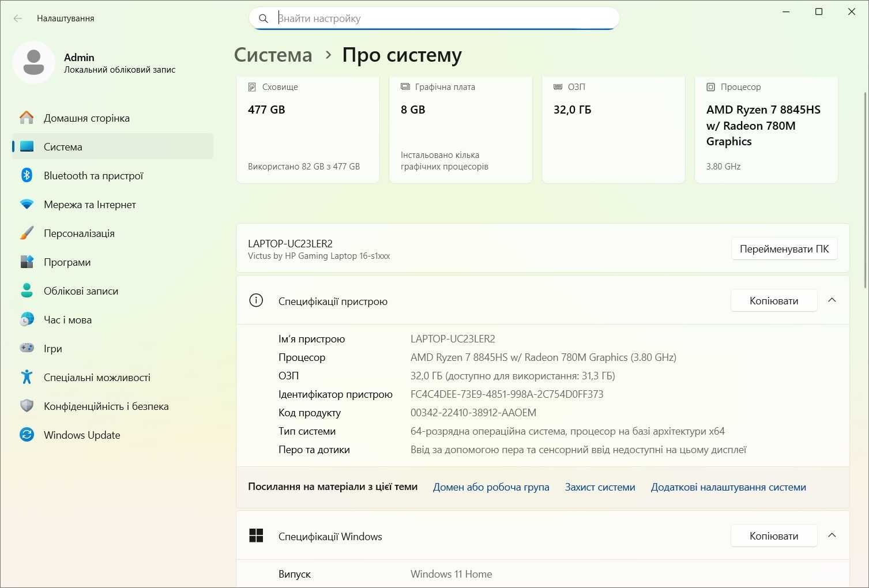The image size is (869, 588).
Task: Copy device specs with Копіювати button
Action: click(774, 300)
